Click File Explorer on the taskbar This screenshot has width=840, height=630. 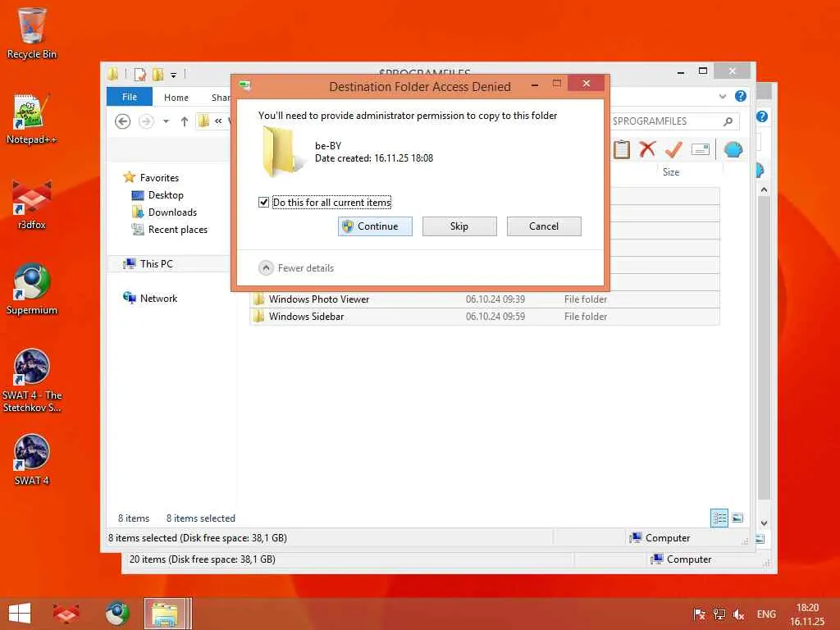[x=164, y=614]
